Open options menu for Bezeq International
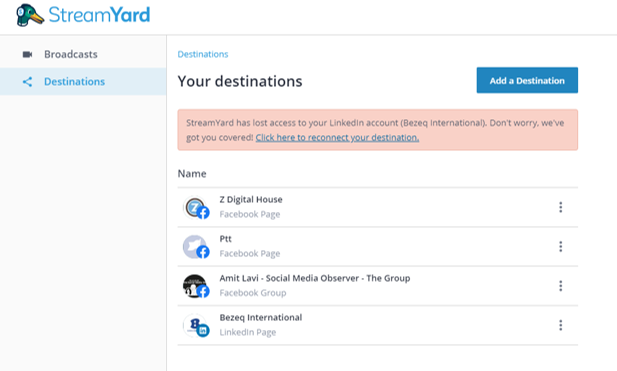This screenshot has height=371, width=617. coord(560,325)
